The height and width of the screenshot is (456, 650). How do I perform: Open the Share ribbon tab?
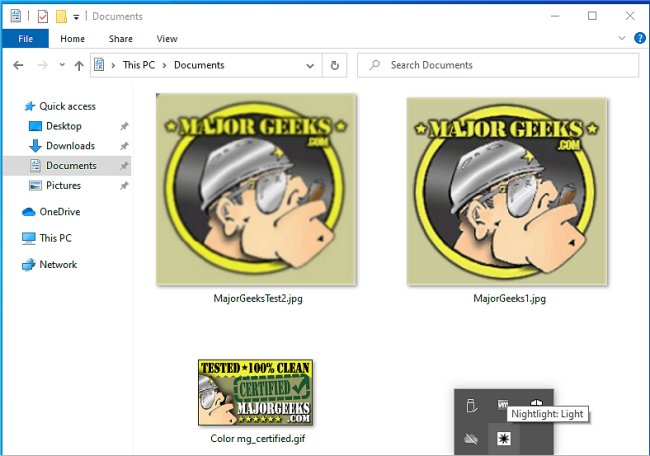(x=119, y=39)
